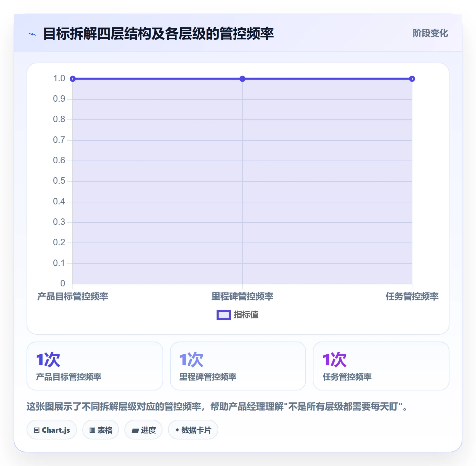Select the line data point for 产品目标管控频率
476x466 pixels.
click(73, 79)
